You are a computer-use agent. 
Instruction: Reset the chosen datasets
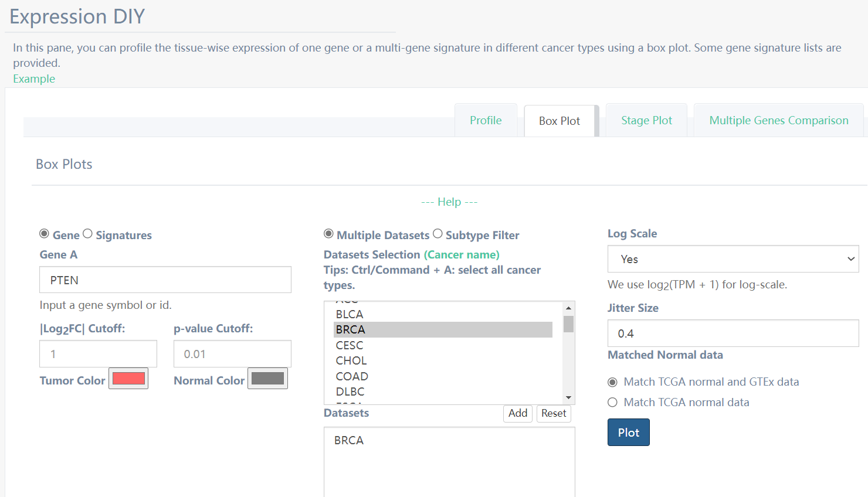tap(553, 413)
